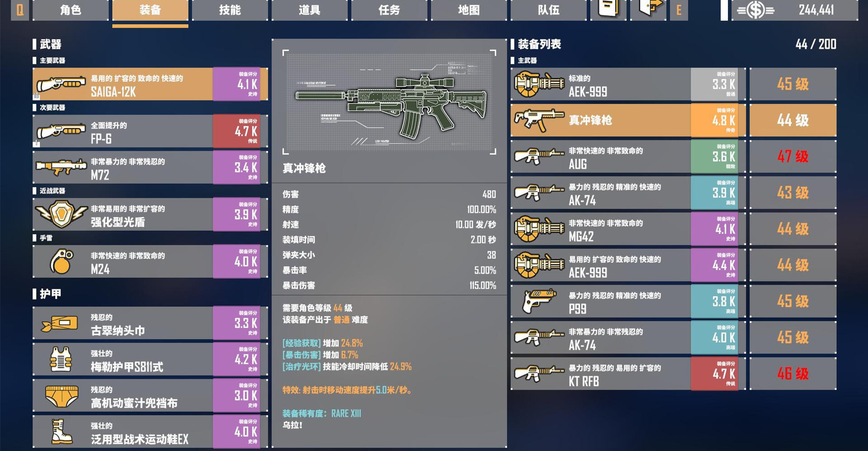868x451 pixels.
Task: Switch to the 角色 tab
Action: (71, 10)
